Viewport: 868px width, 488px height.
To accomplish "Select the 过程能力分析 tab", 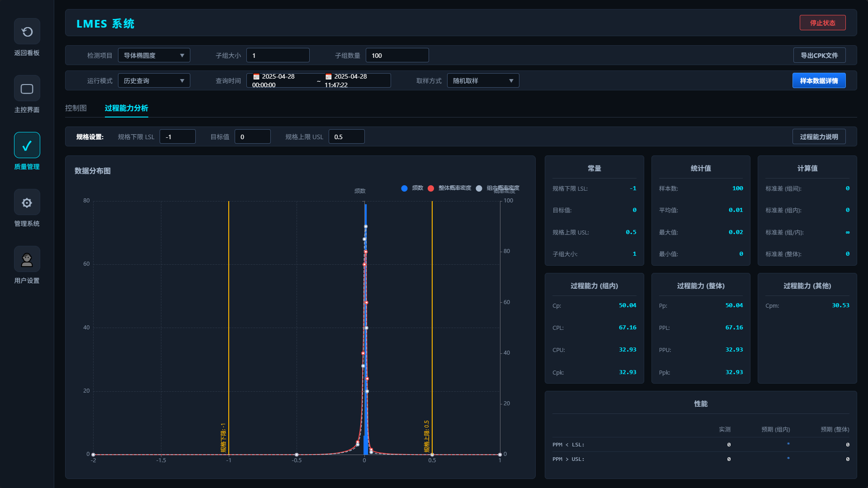I will click(127, 108).
